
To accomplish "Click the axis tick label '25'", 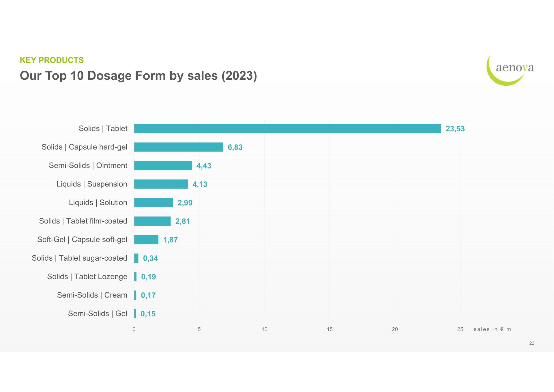I will (460, 329).
